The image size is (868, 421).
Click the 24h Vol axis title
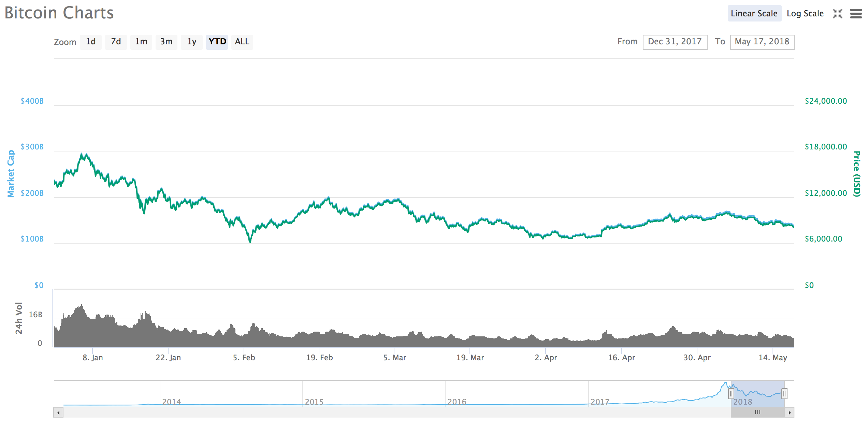point(18,318)
